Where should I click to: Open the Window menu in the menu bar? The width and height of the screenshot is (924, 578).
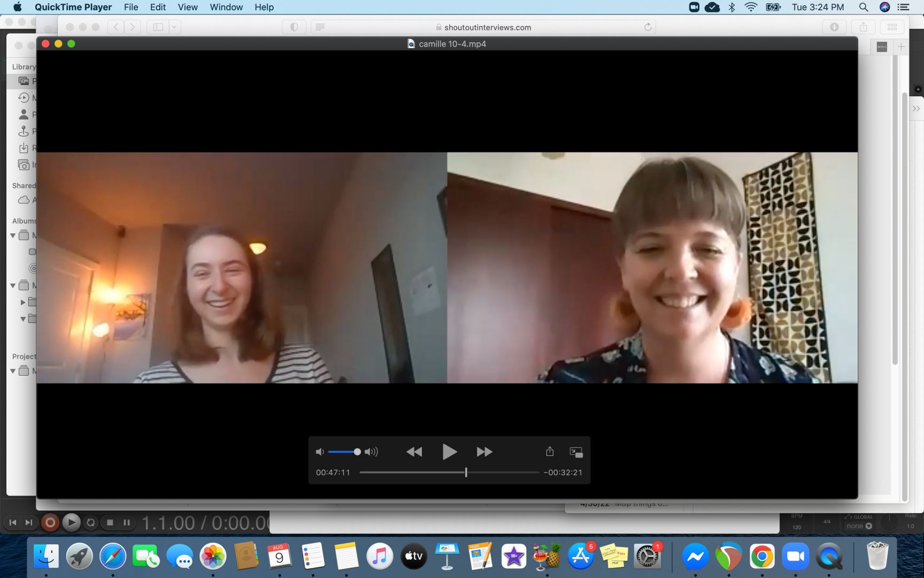pyautogui.click(x=226, y=7)
